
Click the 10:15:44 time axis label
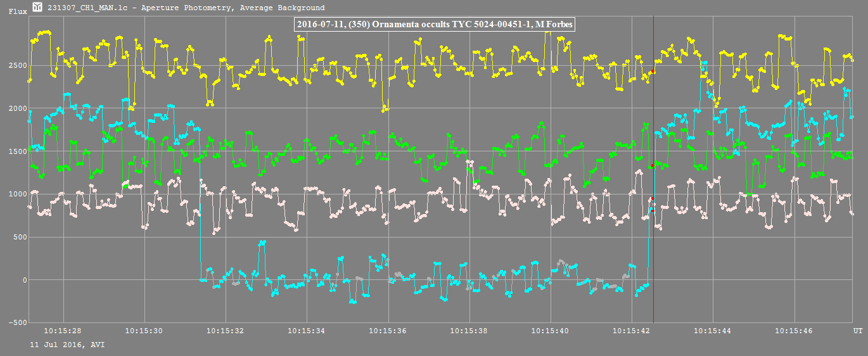click(x=713, y=331)
